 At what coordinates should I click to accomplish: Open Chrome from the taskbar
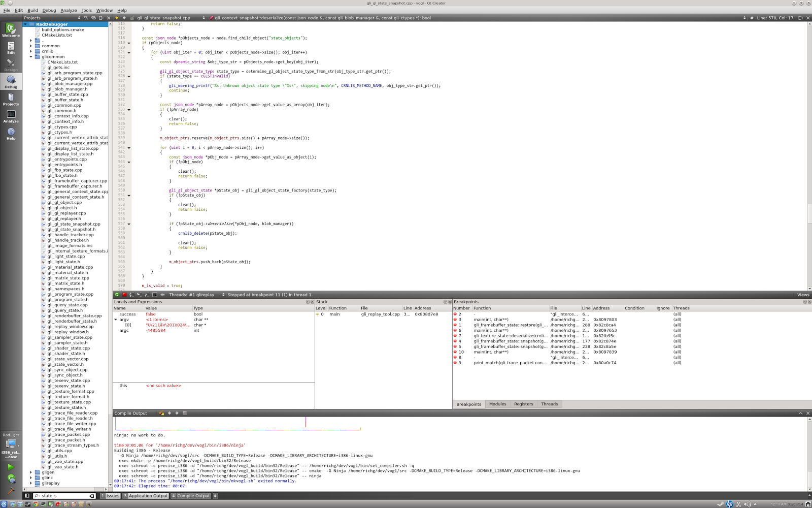tap(36, 504)
